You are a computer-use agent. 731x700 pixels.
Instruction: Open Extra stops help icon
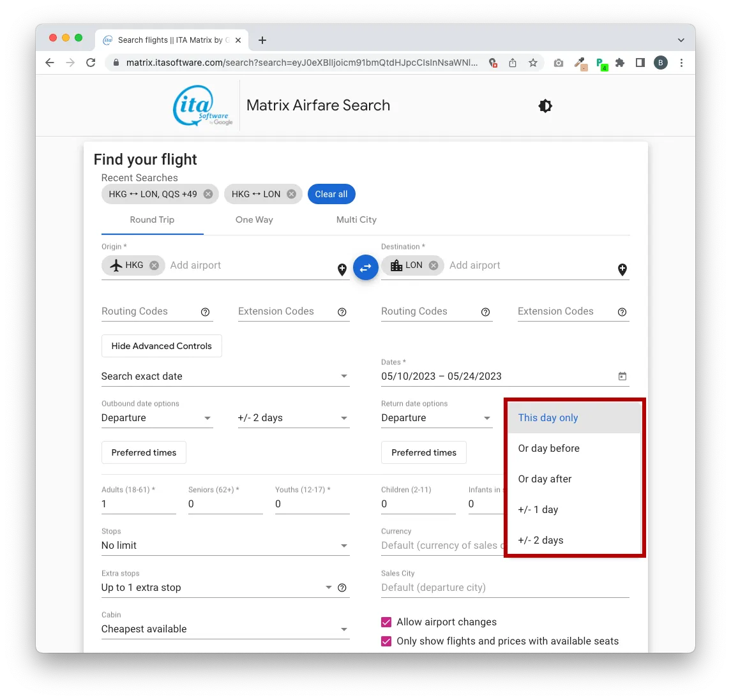(x=342, y=588)
